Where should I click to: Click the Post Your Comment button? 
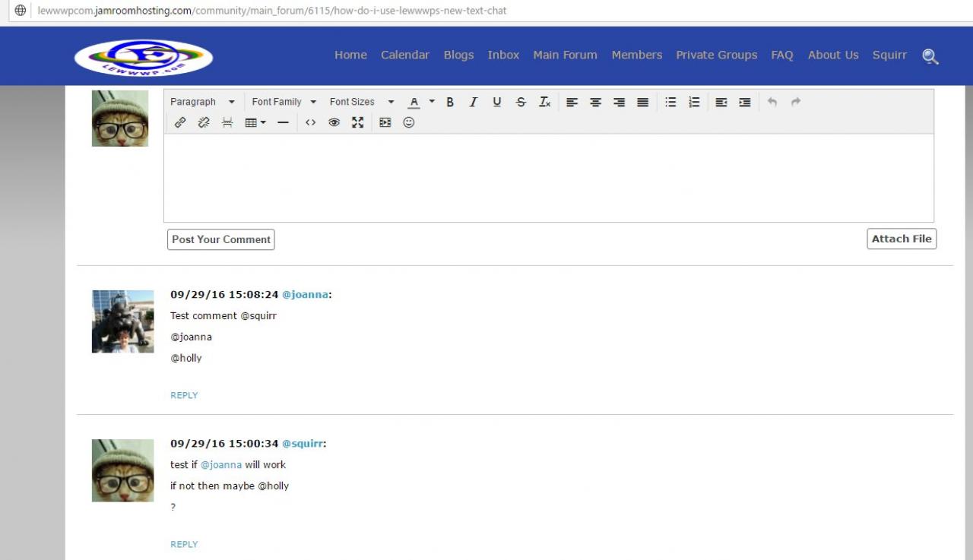click(220, 239)
